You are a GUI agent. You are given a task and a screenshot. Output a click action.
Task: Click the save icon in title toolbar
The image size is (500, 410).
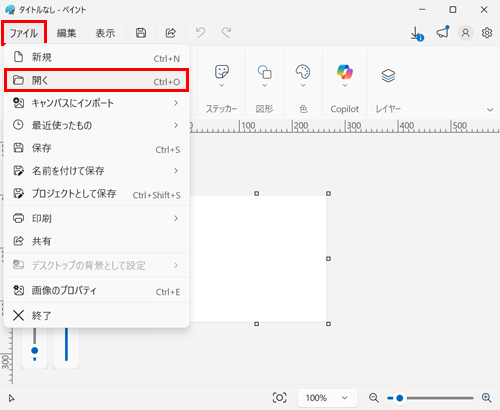(141, 33)
